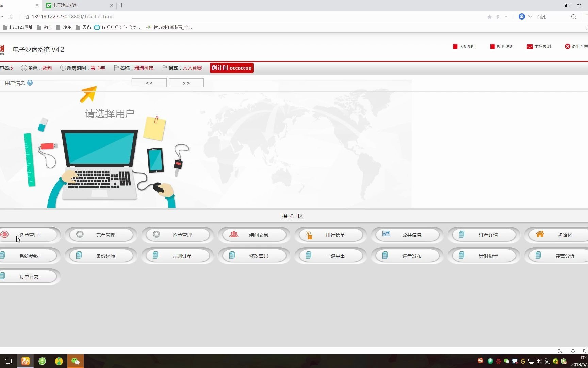Go to next user with >> button

(x=186, y=83)
